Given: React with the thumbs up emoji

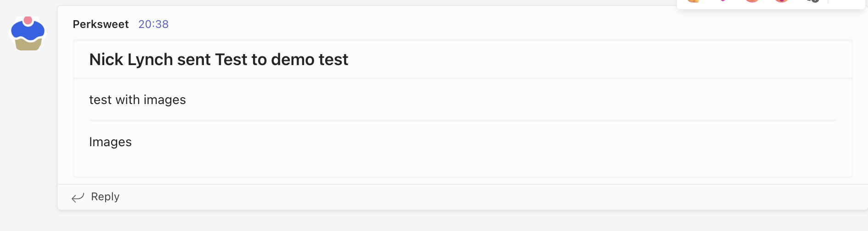Looking at the screenshot, I should click(x=693, y=1).
